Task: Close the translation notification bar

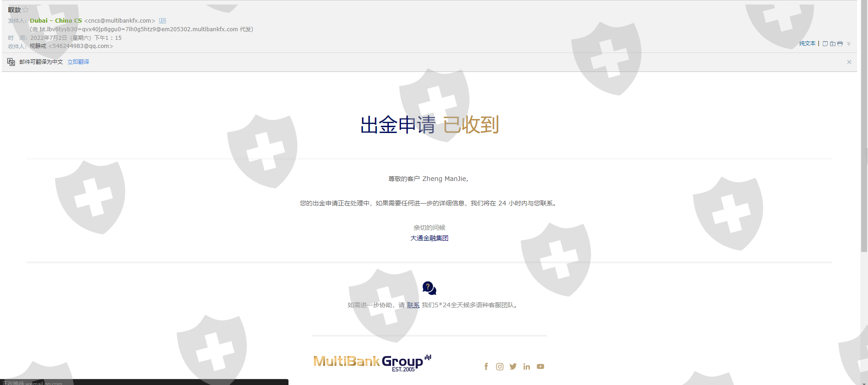Action: [849, 62]
